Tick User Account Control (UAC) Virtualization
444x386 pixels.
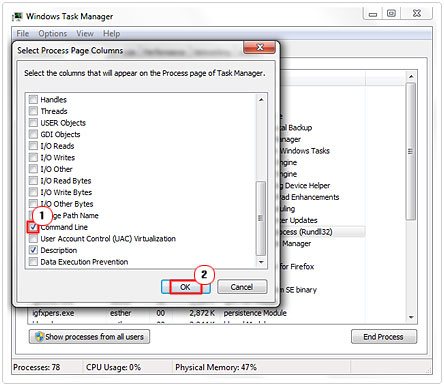[x=33, y=238]
